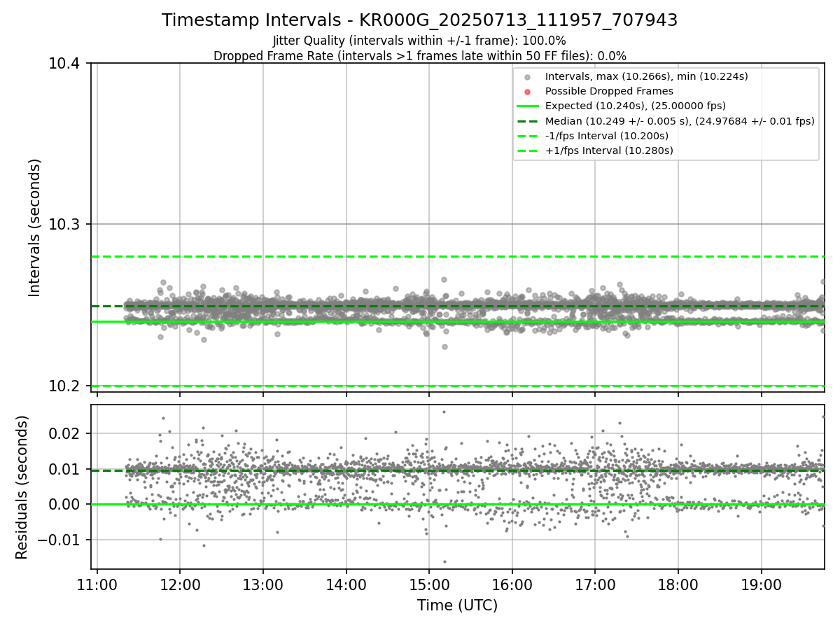Click the plot title 'Timestamp Intervals - KR000G_20250713_111957_707943'
840x630 pixels.
pyautogui.click(x=419, y=20)
